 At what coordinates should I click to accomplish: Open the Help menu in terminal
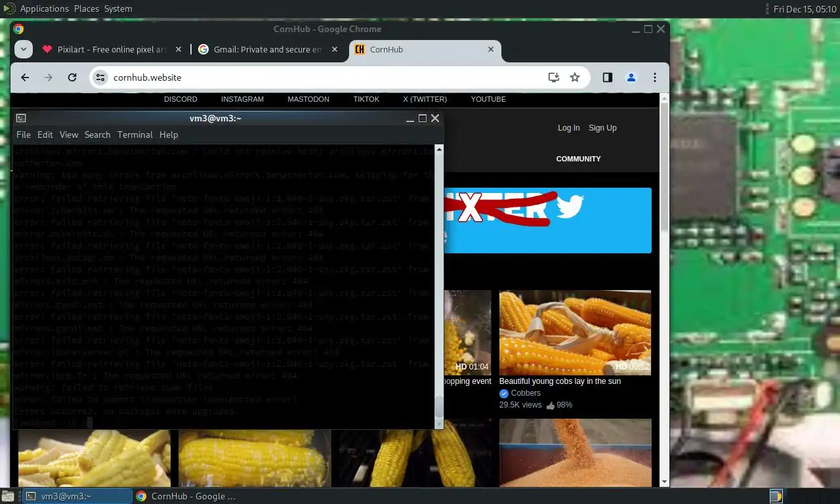[x=169, y=135]
